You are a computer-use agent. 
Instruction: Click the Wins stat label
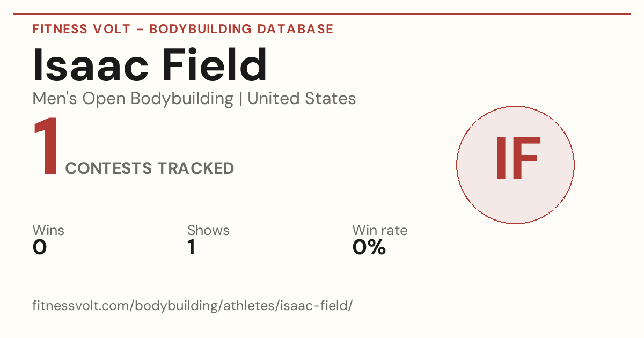[48, 230]
